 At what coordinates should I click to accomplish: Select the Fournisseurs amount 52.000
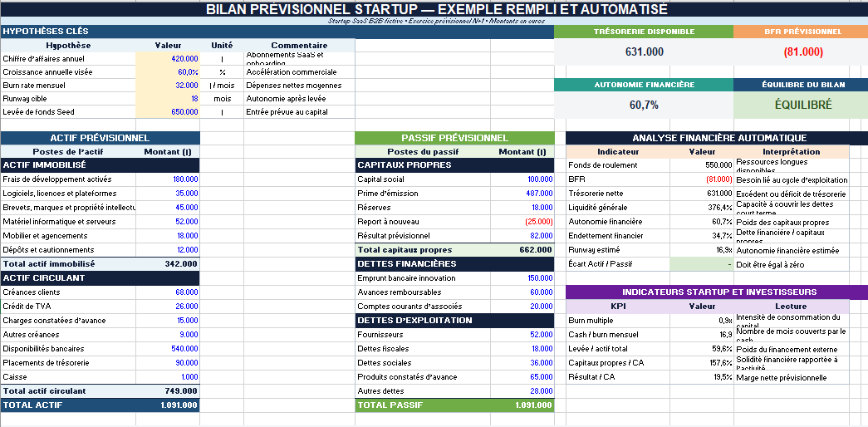(x=522, y=335)
